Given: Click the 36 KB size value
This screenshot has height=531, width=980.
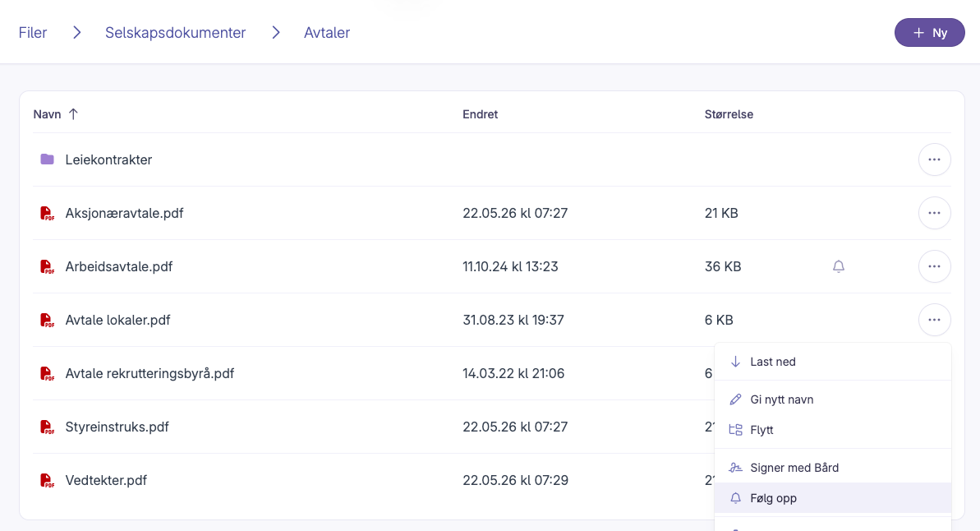Looking at the screenshot, I should coord(723,266).
